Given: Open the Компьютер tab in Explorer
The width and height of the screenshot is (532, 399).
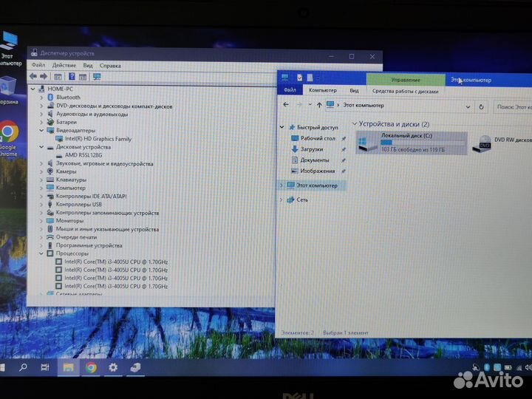Looking at the screenshot, I should tap(323, 90).
